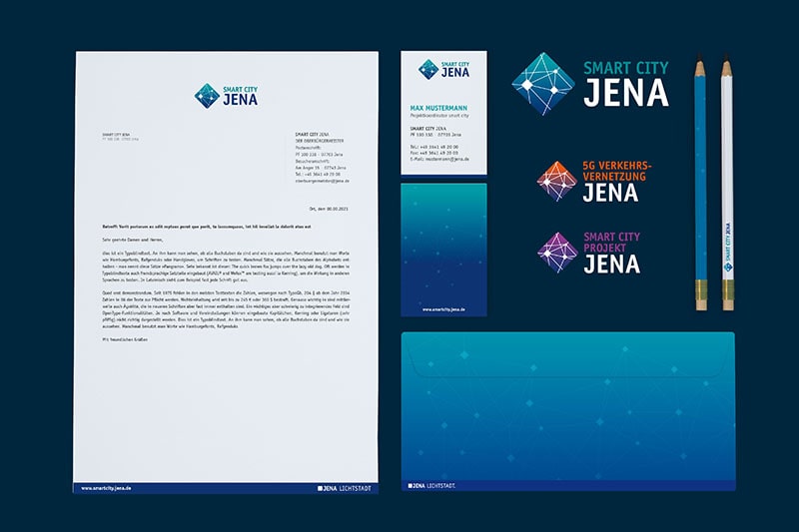This screenshot has width=799, height=532.
Task: Click the diamond logo on the letterhead header
Action: point(207,96)
